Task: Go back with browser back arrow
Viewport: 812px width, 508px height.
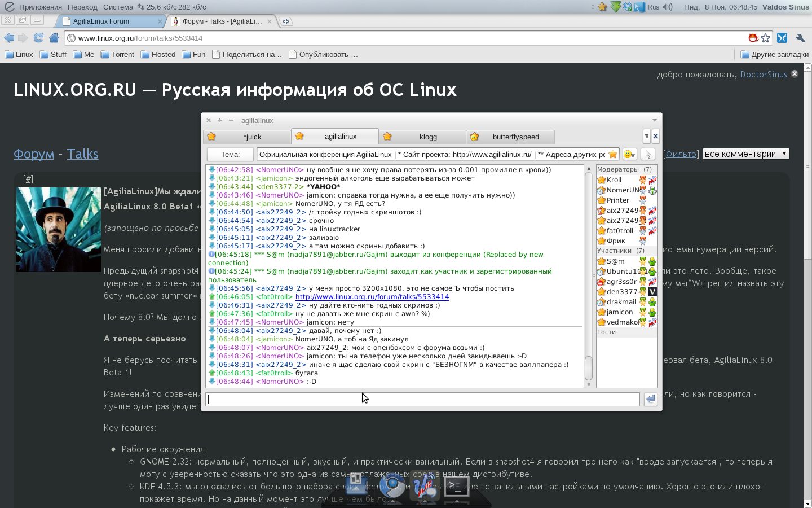Action: coord(9,38)
